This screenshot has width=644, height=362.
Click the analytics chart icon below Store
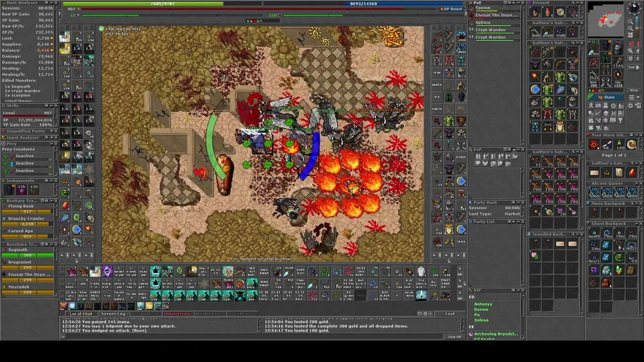coord(598,113)
